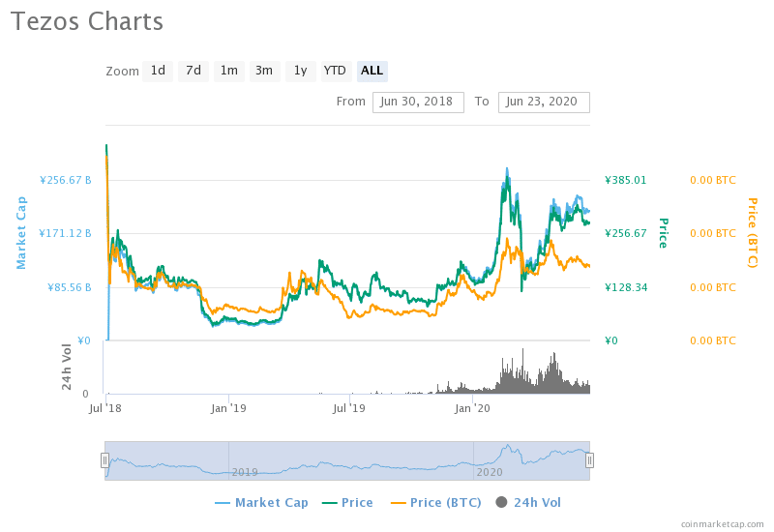Choose the 3m zoom option
The image size is (774, 532).
264,71
